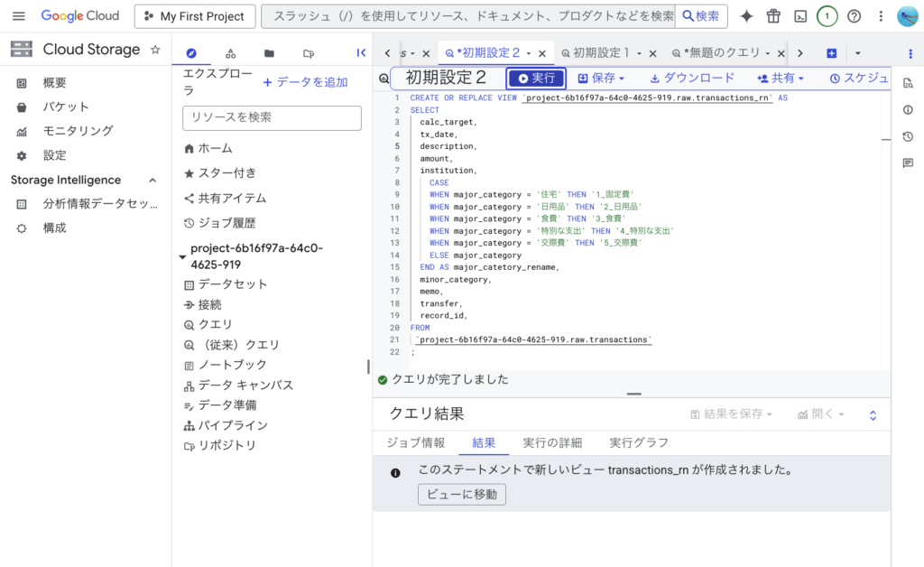Open the 共有 dropdown menu
The width and height of the screenshot is (924, 567).
[x=781, y=79]
